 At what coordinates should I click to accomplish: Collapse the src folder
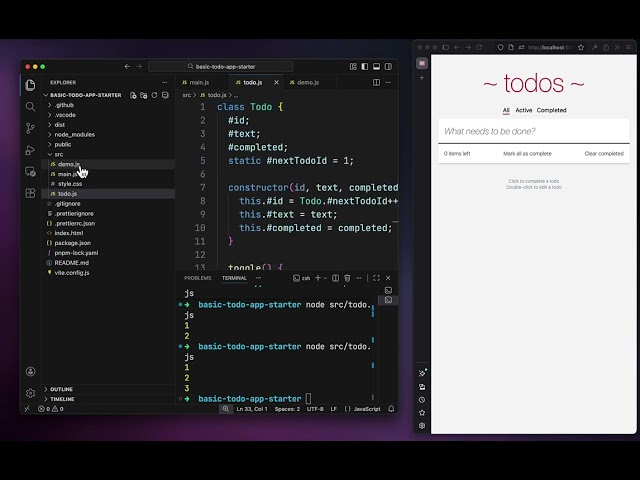click(x=59, y=154)
